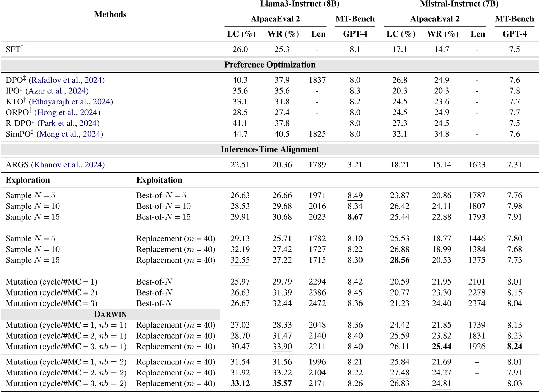Select the Preference Optimization section banner
This screenshot has height=392, width=540.
[270, 64]
